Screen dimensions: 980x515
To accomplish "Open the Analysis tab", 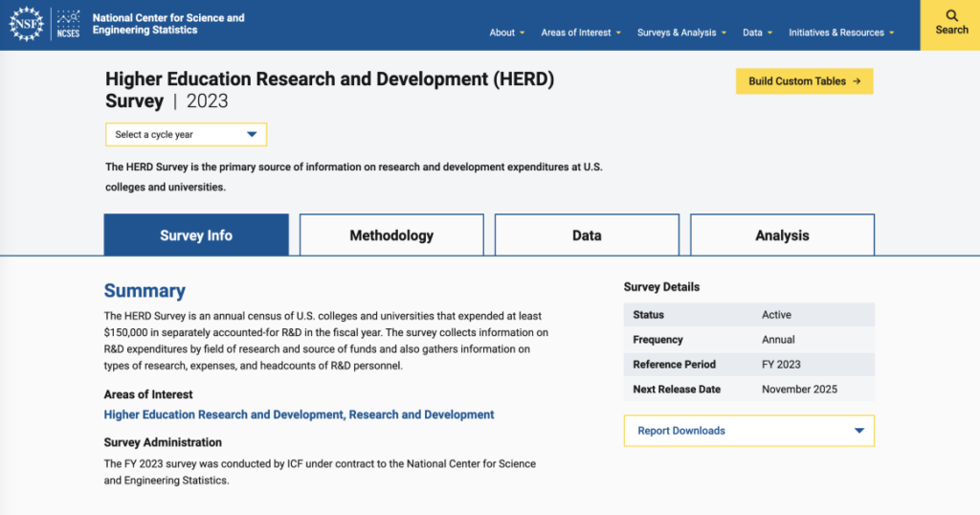I will (782, 235).
